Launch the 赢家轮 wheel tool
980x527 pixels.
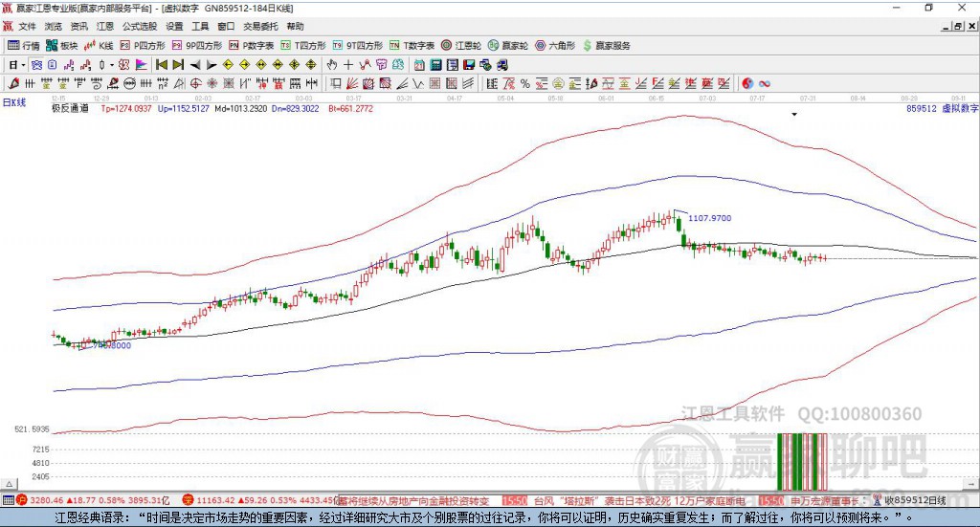pyautogui.click(x=507, y=46)
